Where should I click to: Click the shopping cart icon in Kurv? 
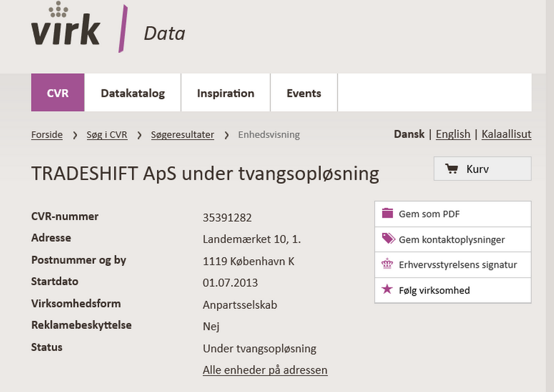(x=452, y=169)
